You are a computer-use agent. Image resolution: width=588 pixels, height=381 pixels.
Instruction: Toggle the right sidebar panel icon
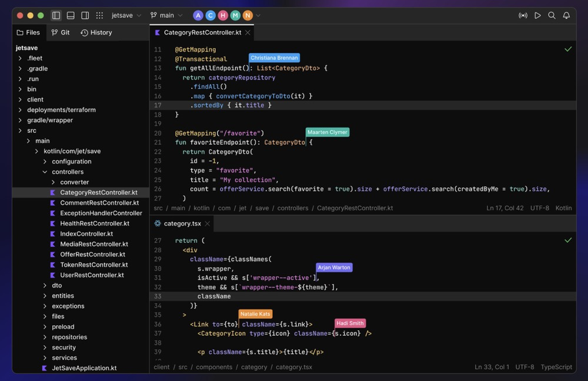[85, 16]
